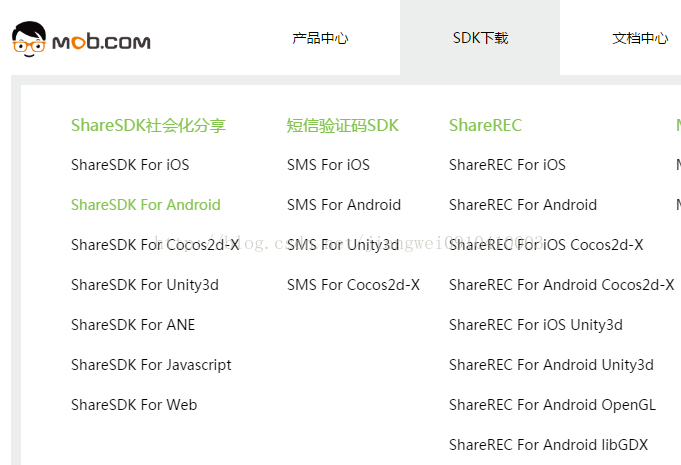Open ShareSDK For Unity3d link
Screen dimensions: 681x465
coord(145,285)
